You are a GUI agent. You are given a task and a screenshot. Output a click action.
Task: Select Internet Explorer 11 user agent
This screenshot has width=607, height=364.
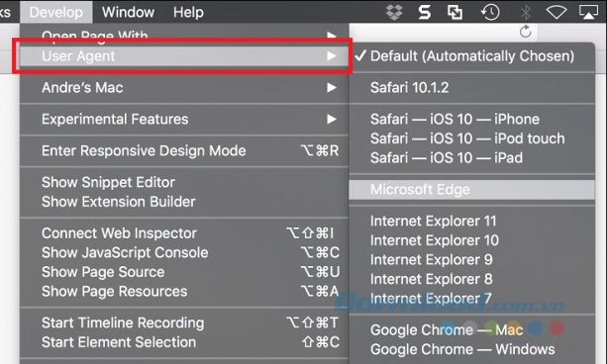[472, 222]
